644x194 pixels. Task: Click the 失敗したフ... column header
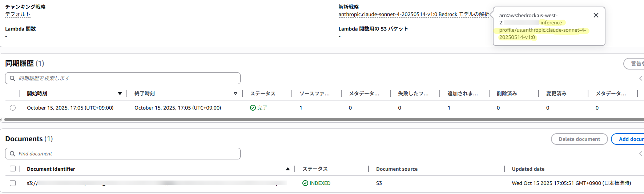click(413, 94)
